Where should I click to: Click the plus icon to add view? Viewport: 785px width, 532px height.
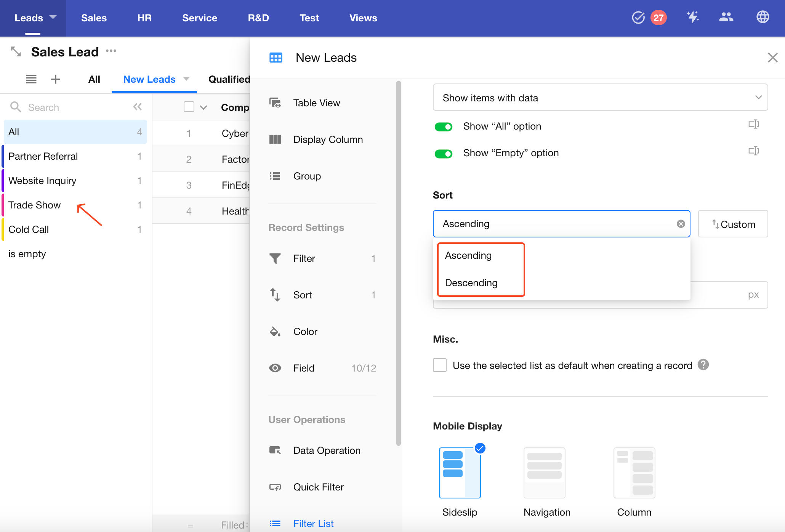[56, 79]
